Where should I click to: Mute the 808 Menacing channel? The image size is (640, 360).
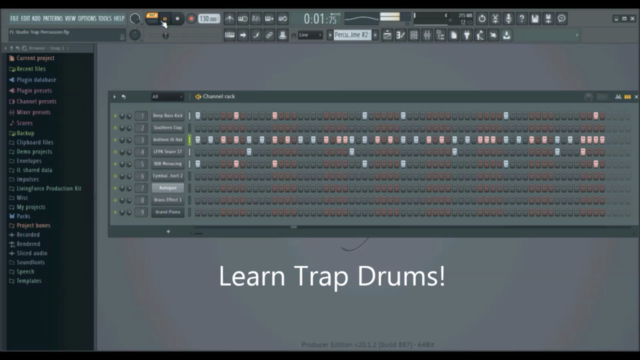(x=115, y=164)
